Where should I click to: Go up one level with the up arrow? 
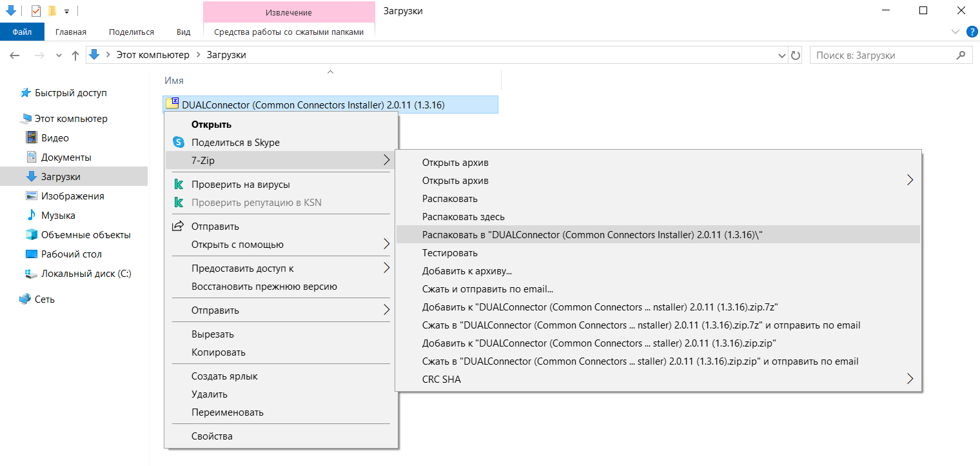click(x=75, y=56)
